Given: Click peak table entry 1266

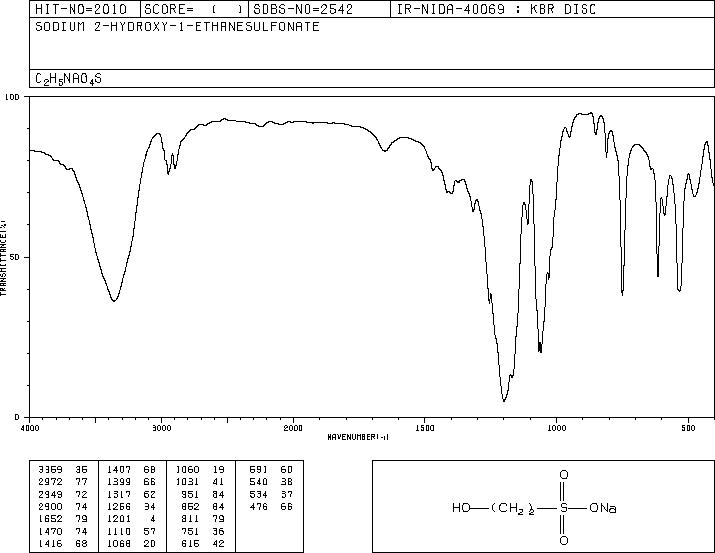Looking at the screenshot, I should coord(119,506).
